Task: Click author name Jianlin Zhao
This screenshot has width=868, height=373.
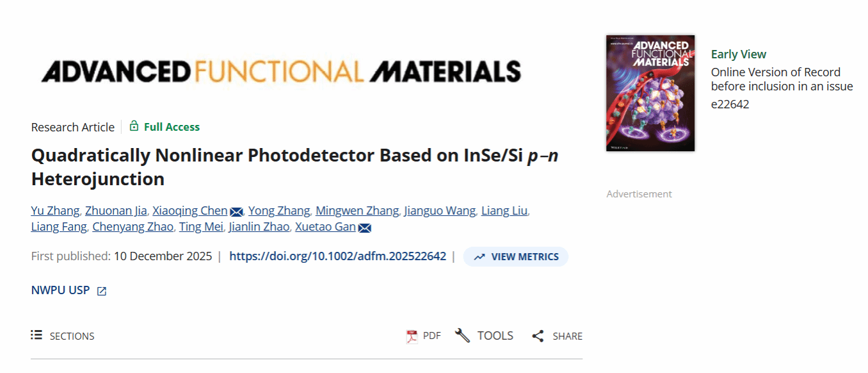Action: point(261,227)
